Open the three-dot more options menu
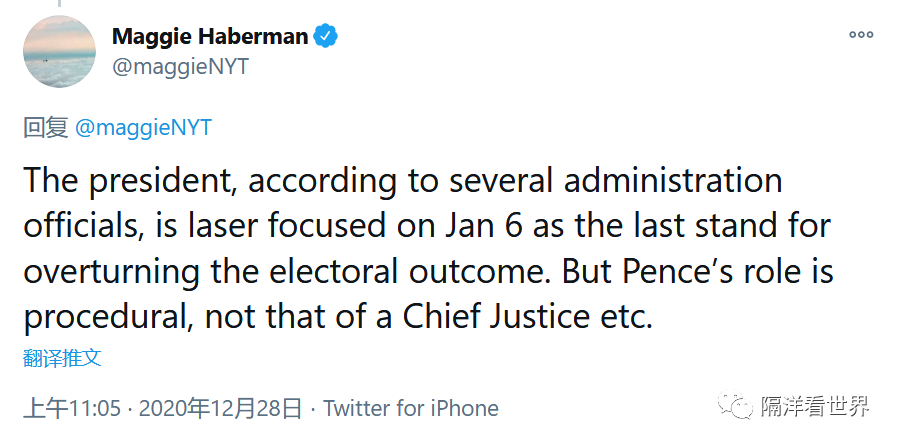This screenshot has height=445, width=898. (861, 34)
